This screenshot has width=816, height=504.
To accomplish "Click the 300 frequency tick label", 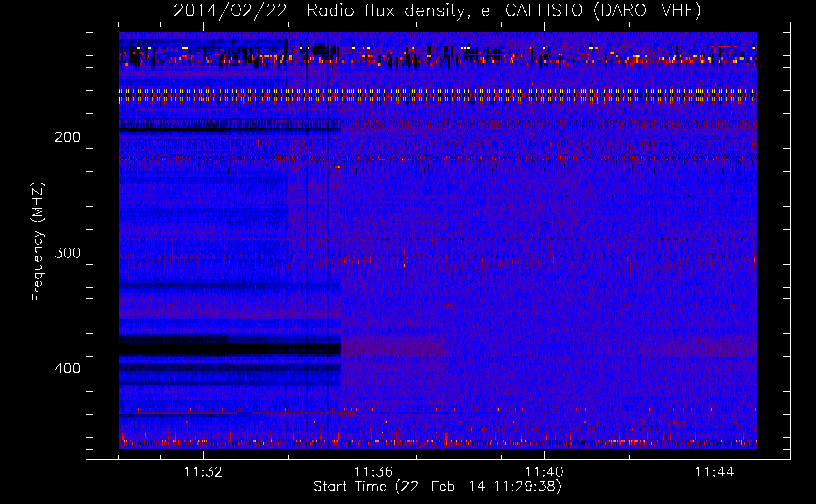I will pyautogui.click(x=68, y=253).
